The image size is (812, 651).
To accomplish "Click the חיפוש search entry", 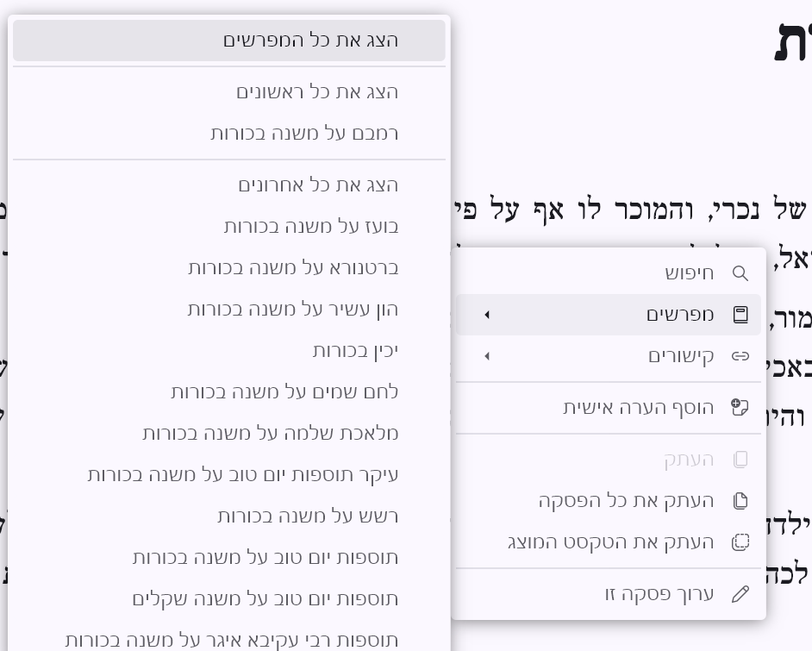I will [689, 273].
